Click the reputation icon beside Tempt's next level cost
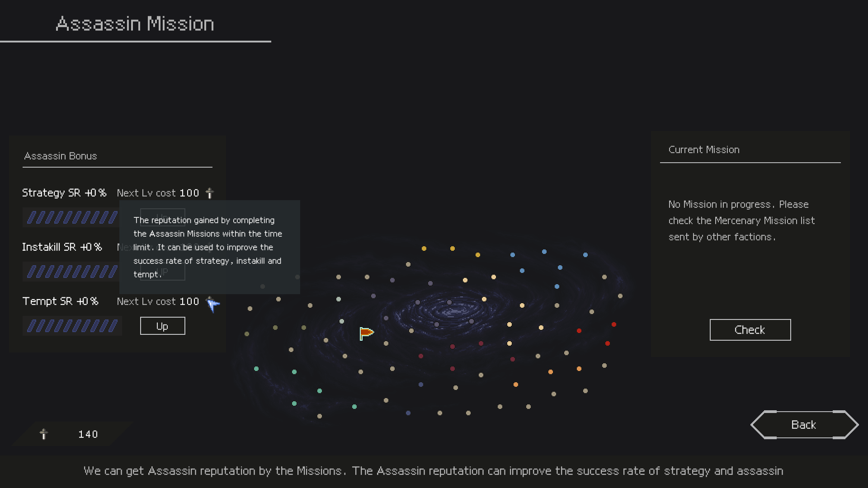 209,301
